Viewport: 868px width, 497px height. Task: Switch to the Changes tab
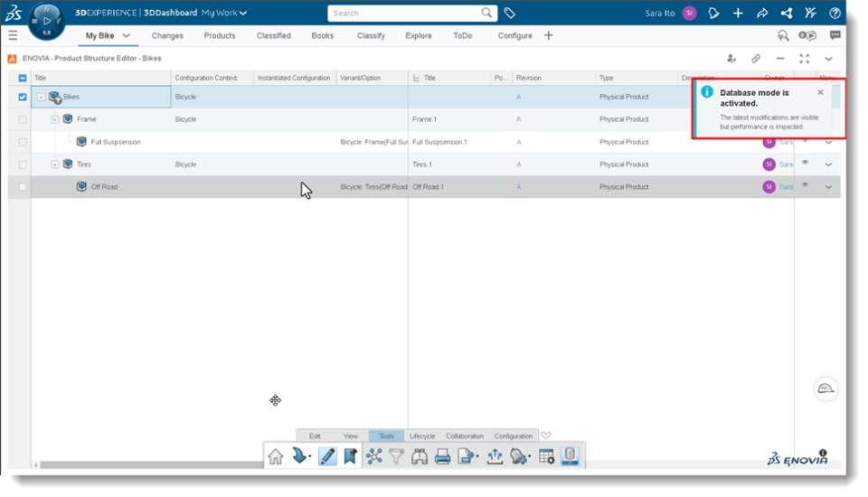click(167, 35)
